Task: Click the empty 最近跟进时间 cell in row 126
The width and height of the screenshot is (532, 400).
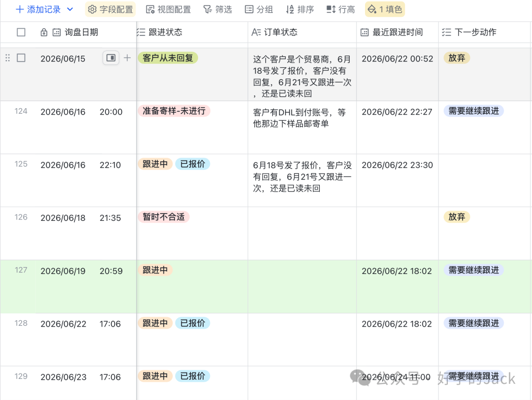Action: pos(398,233)
